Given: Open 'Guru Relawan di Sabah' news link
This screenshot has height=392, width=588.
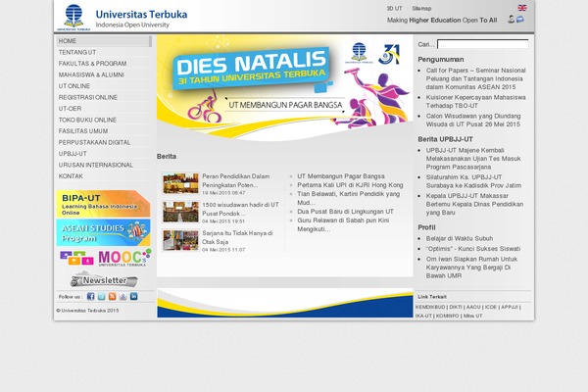Looking at the screenshot, I should coord(343,224).
